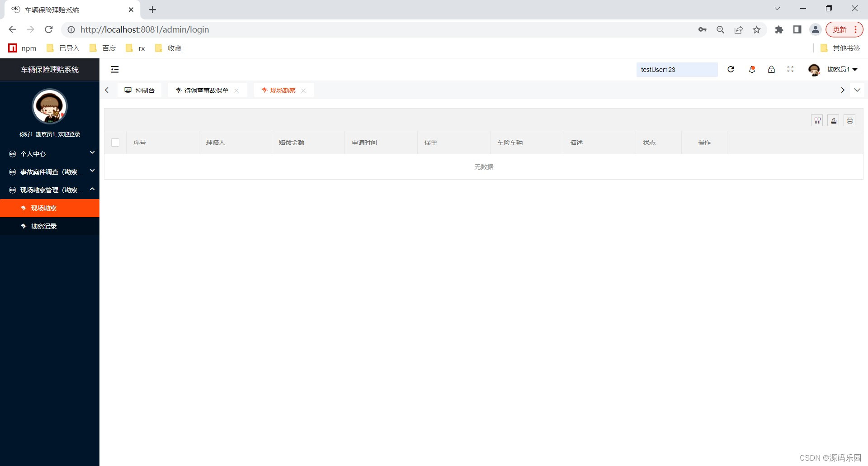Open column settings with the grid icon

click(817, 120)
